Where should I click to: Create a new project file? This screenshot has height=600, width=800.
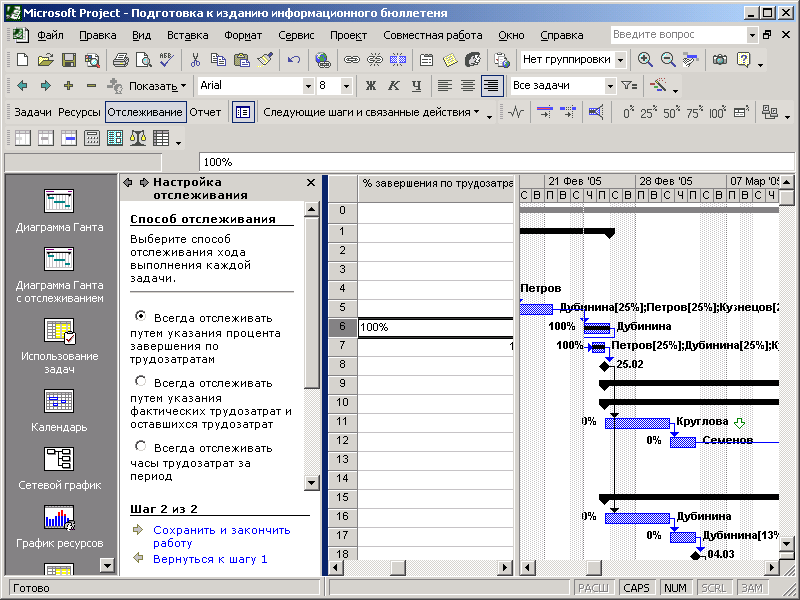[x=22, y=60]
